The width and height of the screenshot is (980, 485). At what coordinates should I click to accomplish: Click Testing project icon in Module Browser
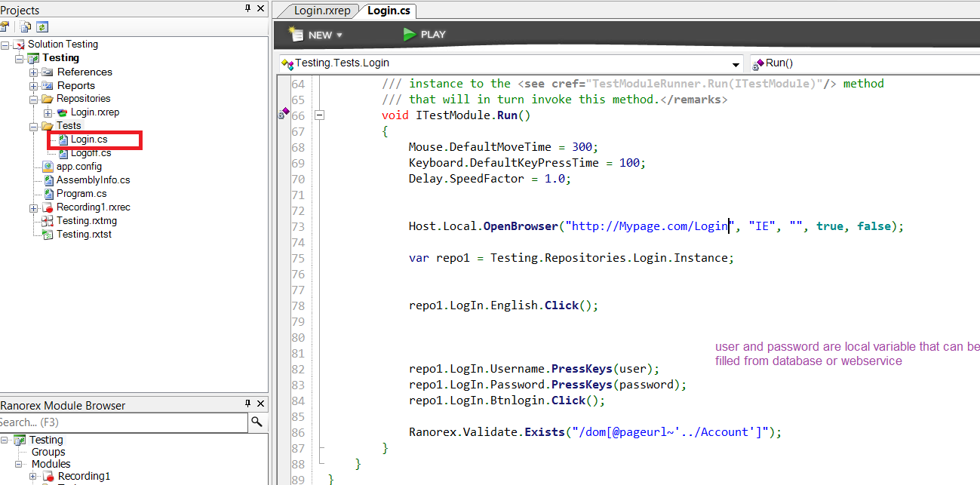click(x=20, y=440)
